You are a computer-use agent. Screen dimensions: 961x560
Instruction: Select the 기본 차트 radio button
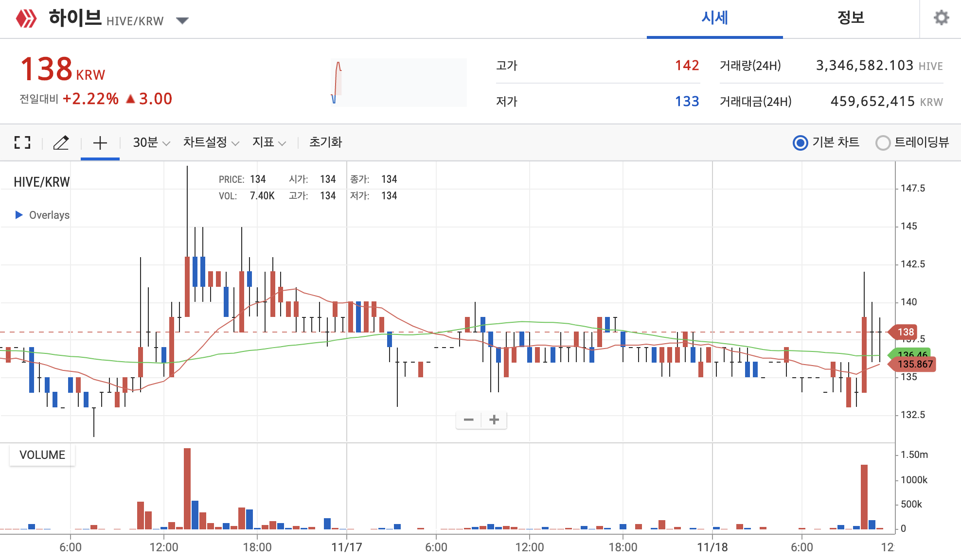tap(800, 143)
